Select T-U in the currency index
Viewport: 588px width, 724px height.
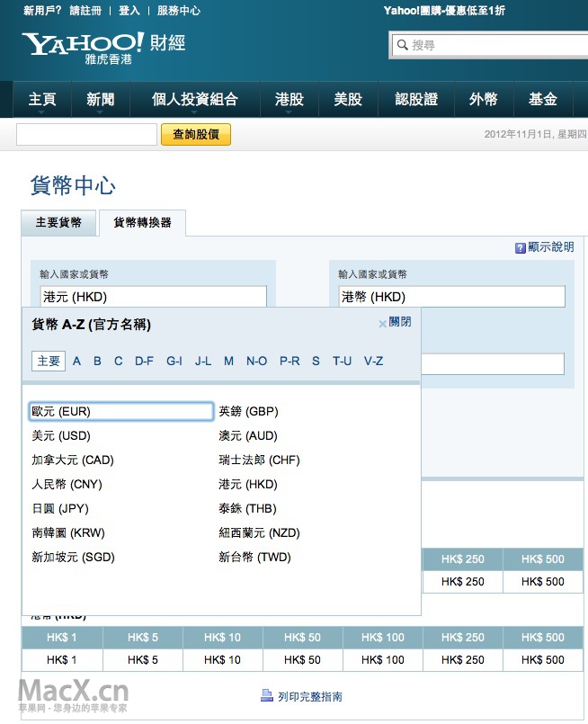342,361
